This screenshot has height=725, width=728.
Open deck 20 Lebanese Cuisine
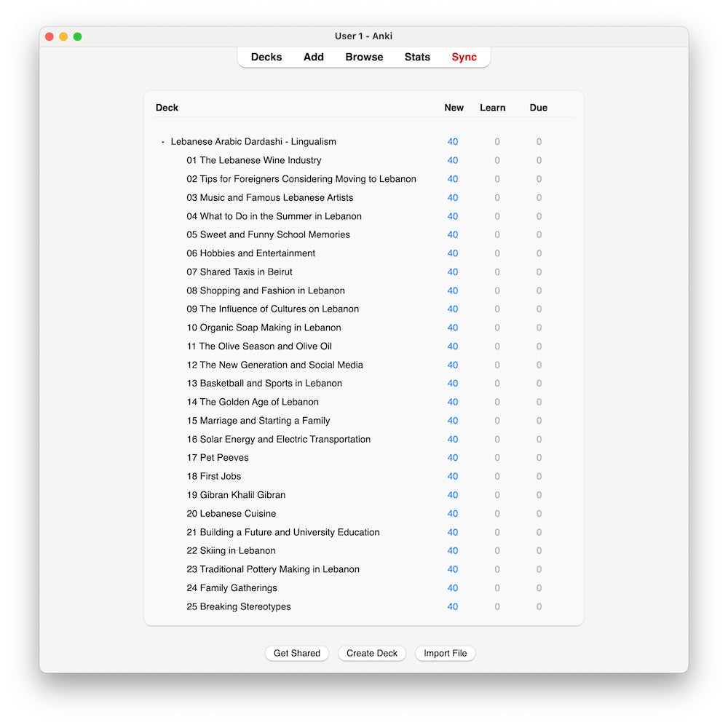pyautogui.click(x=231, y=513)
